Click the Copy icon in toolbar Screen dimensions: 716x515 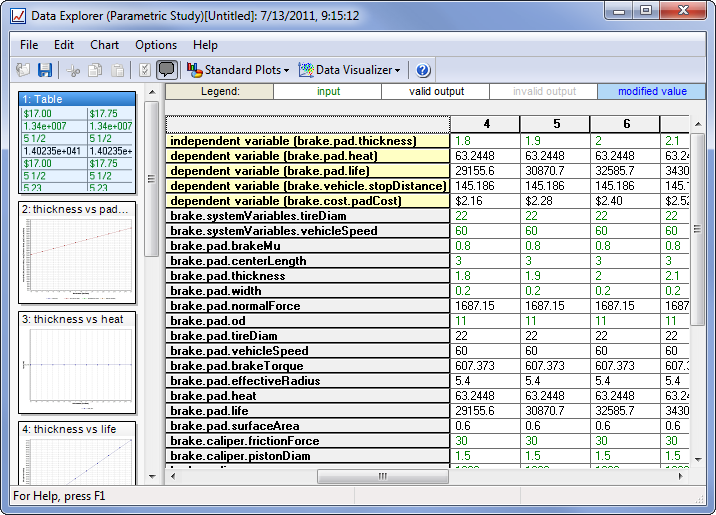coord(95,70)
